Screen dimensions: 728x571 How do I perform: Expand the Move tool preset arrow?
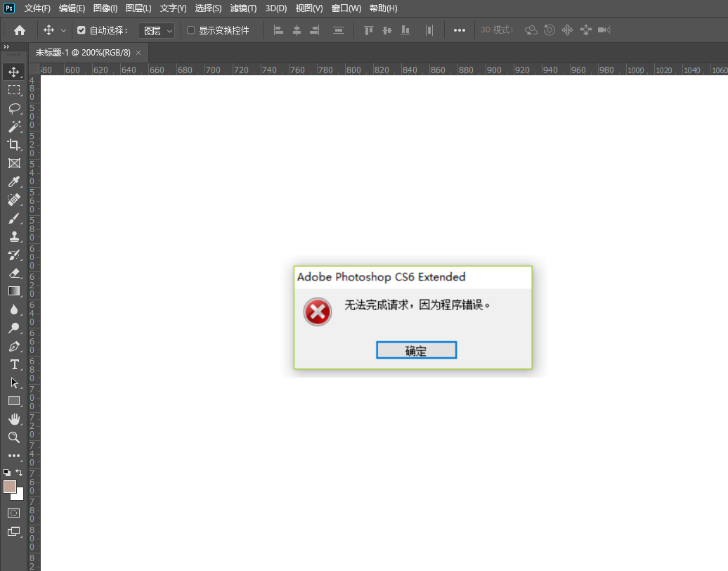click(64, 30)
